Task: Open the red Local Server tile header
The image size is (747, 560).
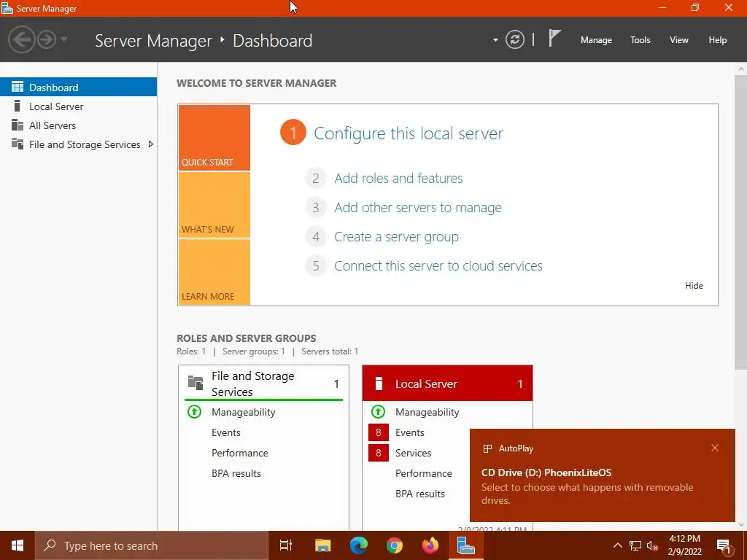Action: [x=447, y=384]
